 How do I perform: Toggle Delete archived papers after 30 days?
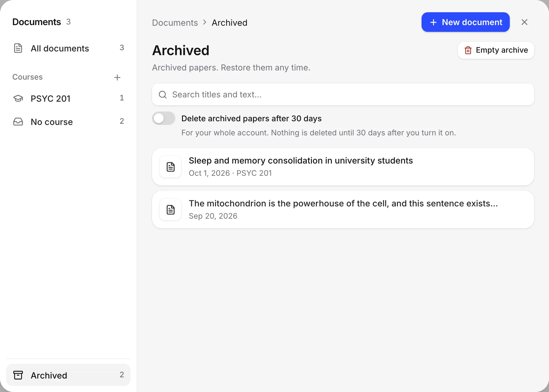point(164,118)
